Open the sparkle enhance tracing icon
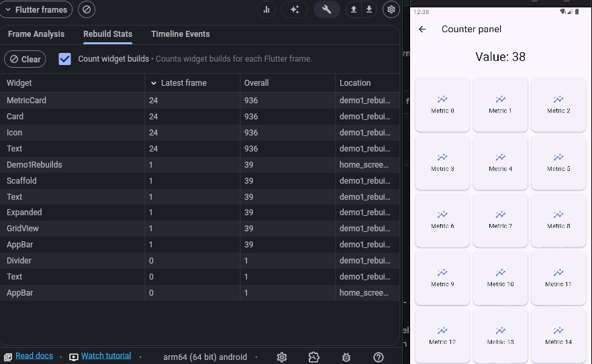Image resolution: width=592 pixels, height=364 pixels. (295, 10)
